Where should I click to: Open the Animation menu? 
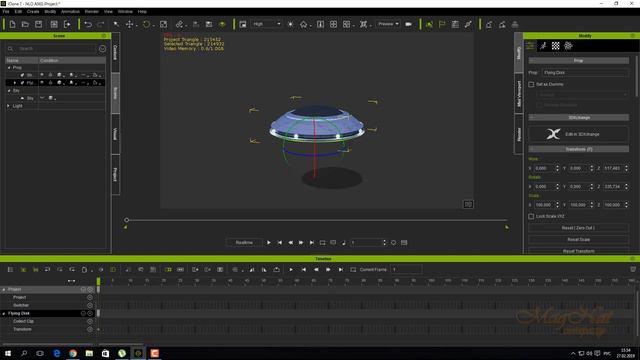tap(70, 12)
